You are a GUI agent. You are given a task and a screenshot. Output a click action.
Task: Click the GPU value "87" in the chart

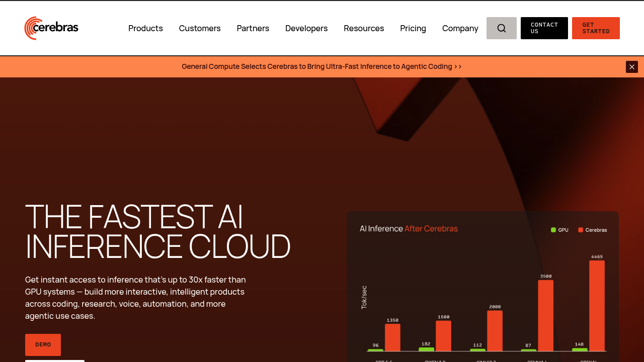pyautogui.click(x=528, y=345)
